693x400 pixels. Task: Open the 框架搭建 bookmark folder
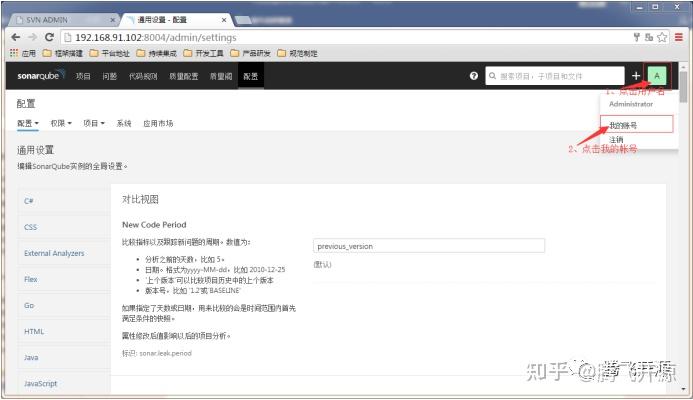(63, 53)
